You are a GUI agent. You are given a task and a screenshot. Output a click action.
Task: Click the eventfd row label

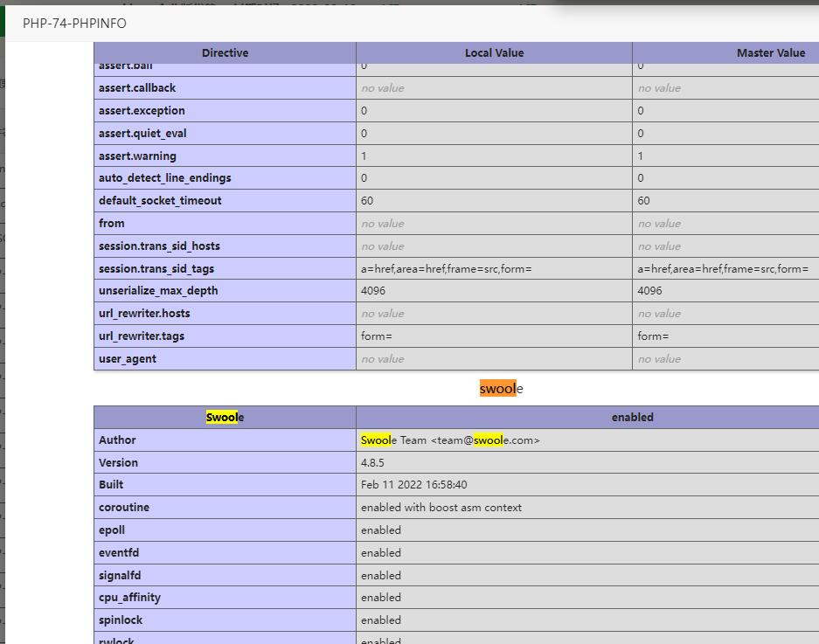click(x=119, y=552)
